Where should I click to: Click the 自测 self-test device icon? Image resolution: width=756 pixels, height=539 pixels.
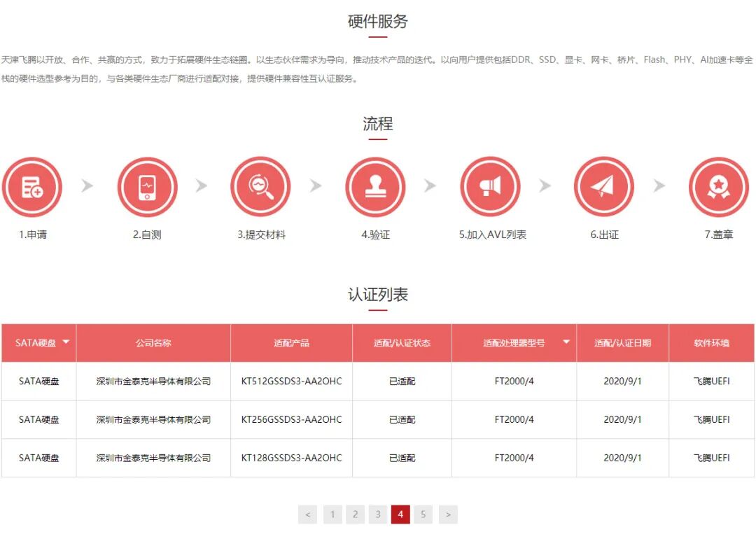147,186
